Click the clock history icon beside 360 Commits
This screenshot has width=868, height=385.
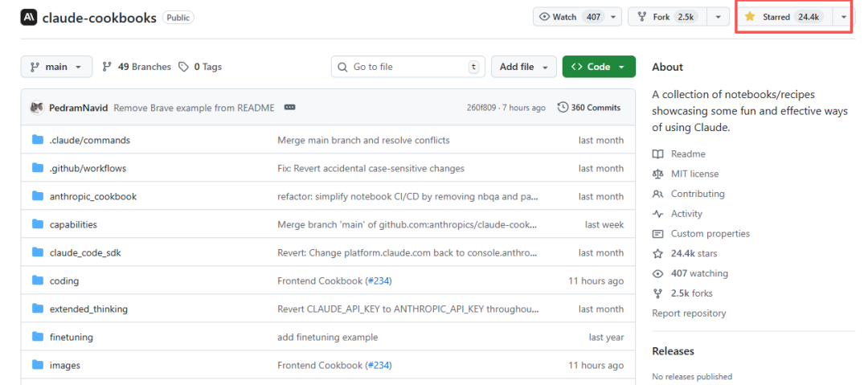pos(563,108)
